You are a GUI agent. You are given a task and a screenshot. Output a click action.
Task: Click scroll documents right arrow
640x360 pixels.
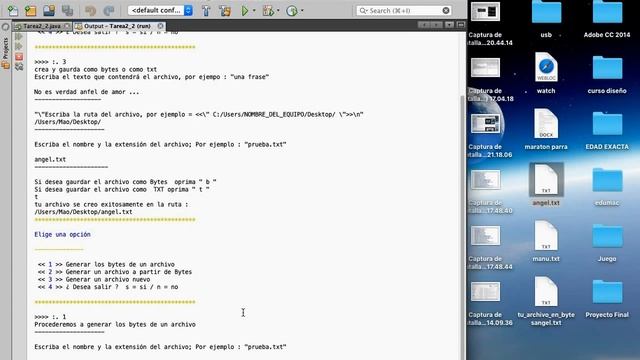[436, 25]
